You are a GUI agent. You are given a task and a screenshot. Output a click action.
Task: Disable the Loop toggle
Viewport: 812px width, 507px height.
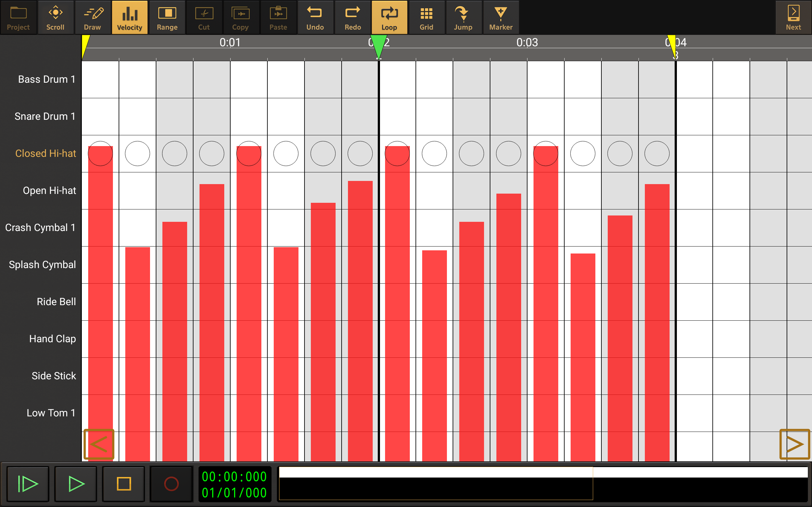(x=389, y=17)
